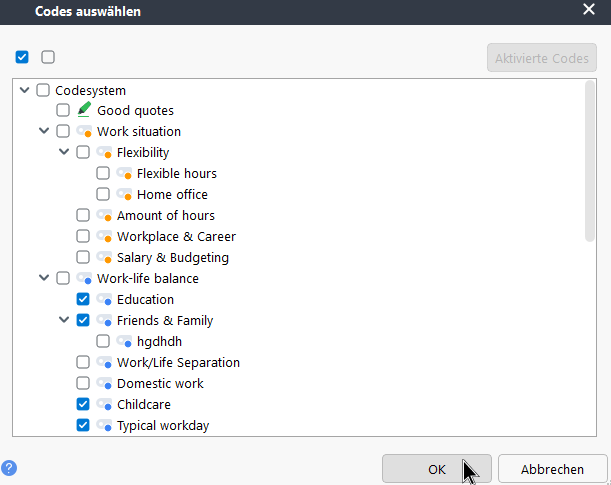Select the Domestic work row text
The width and height of the screenshot is (611, 485).
tap(160, 384)
